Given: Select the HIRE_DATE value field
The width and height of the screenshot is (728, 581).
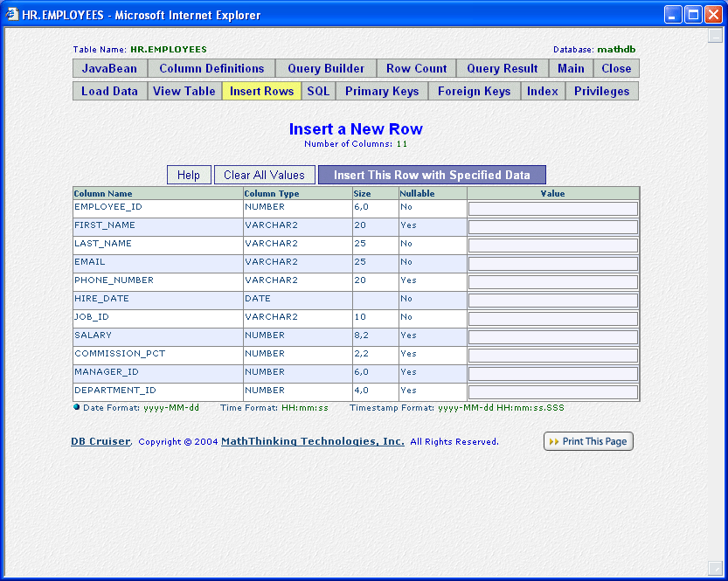Looking at the screenshot, I should pos(553,301).
